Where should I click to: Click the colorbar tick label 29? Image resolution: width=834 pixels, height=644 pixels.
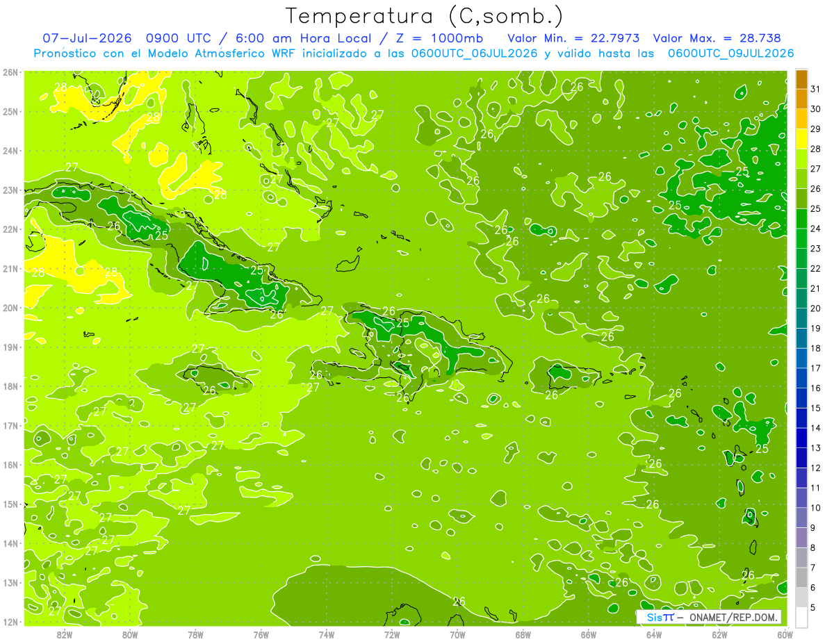[x=816, y=129]
